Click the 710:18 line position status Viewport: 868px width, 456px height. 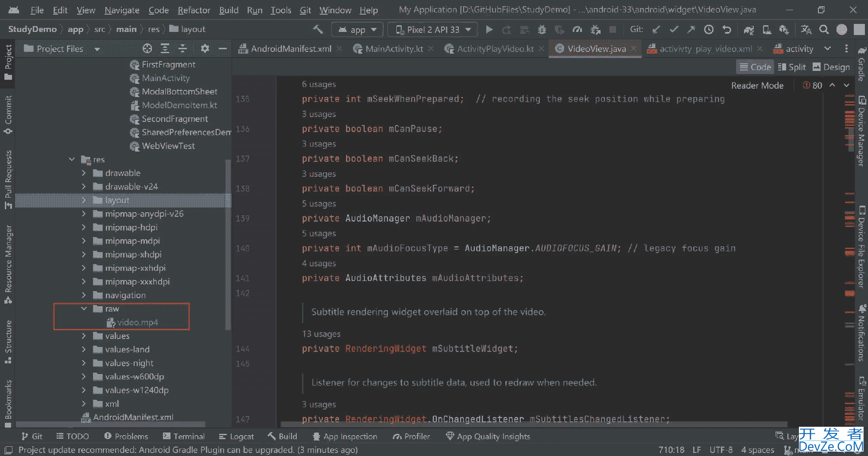pos(671,450)
